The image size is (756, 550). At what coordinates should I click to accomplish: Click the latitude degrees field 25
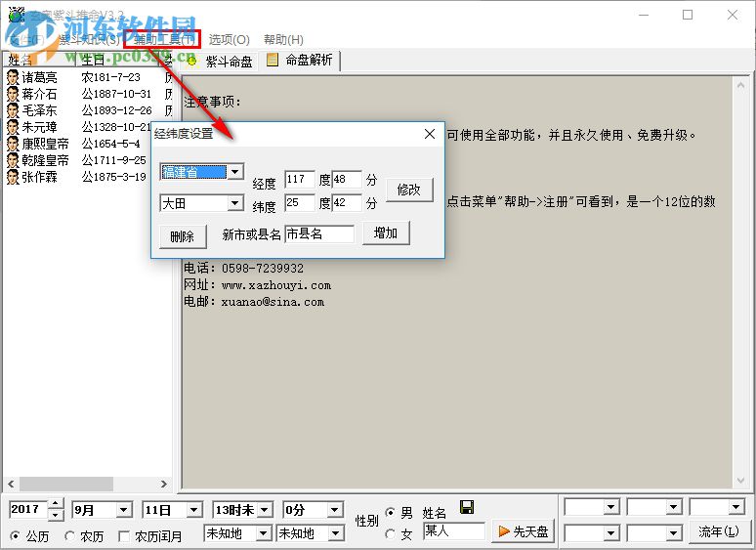300,202
